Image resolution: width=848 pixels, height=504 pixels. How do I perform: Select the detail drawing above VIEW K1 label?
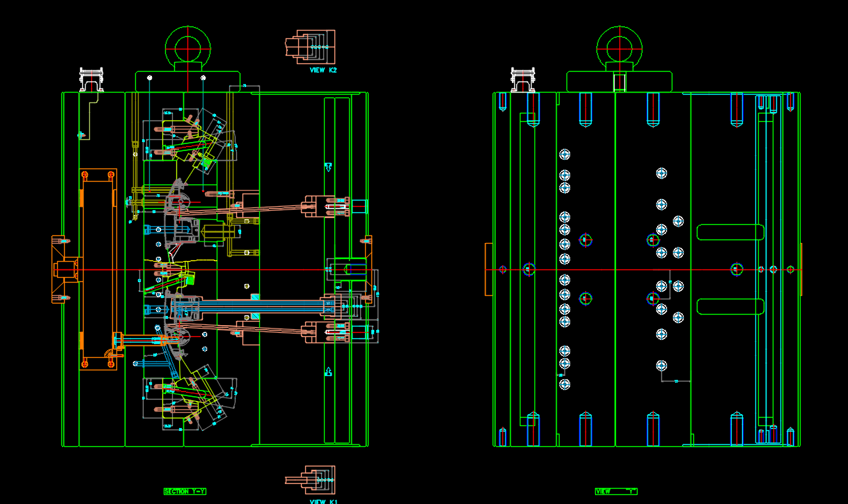310,480
